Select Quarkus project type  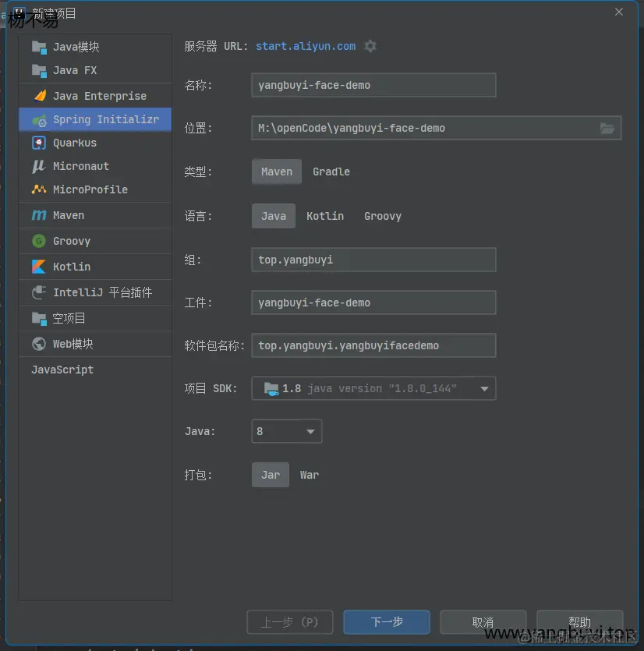click(x=95, y=143)
